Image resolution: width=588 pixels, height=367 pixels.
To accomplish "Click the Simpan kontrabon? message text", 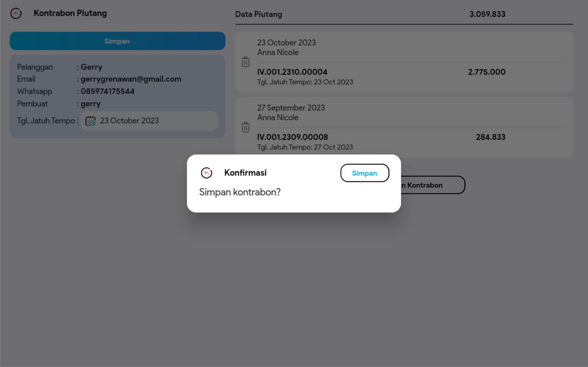I will point(240,192).
